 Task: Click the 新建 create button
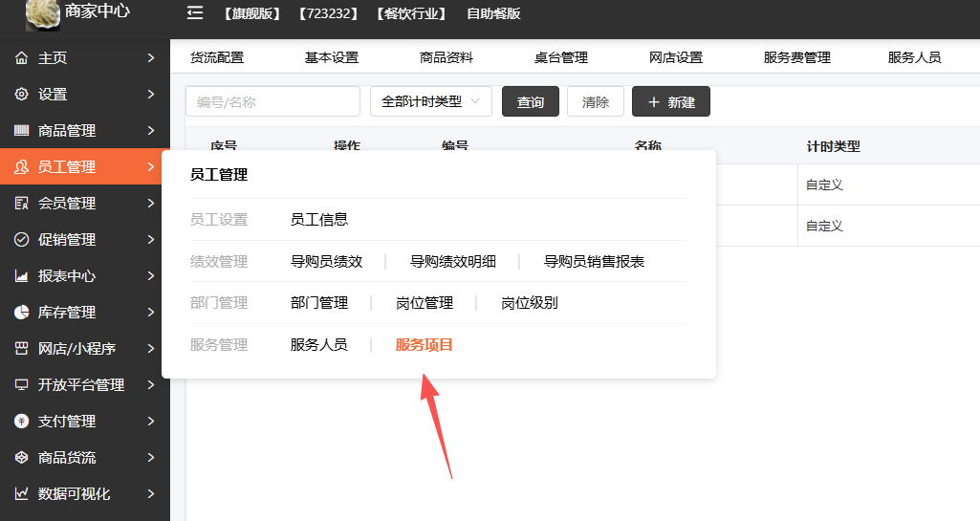pos(670,101)
